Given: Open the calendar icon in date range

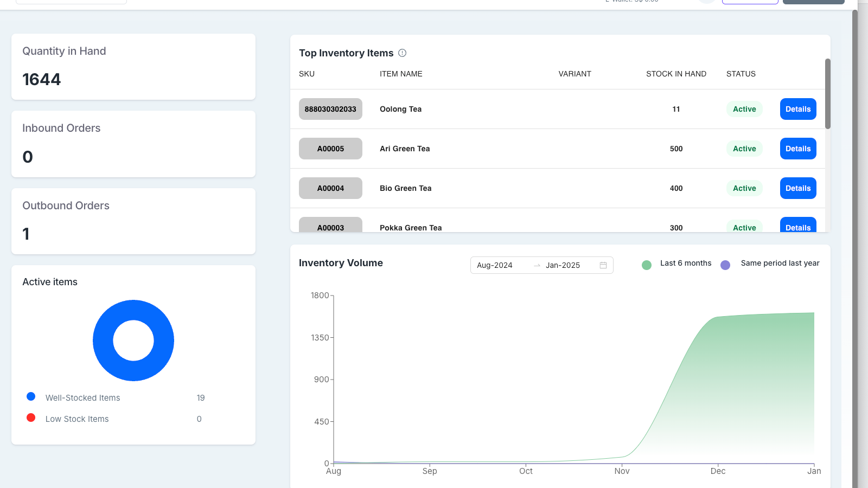Looking at the screenshot, I should [603, 265].
